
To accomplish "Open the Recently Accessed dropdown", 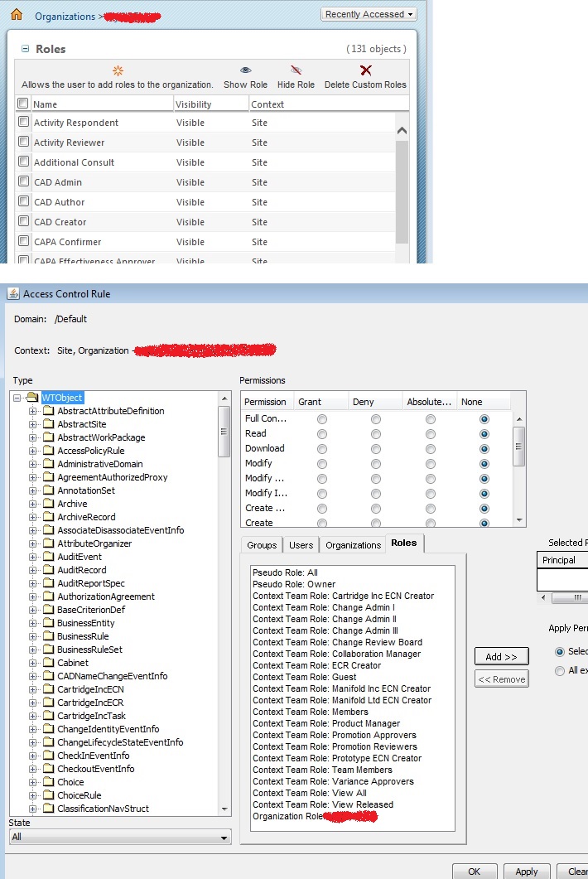I will pyautogui.click(x=369, y=14).
